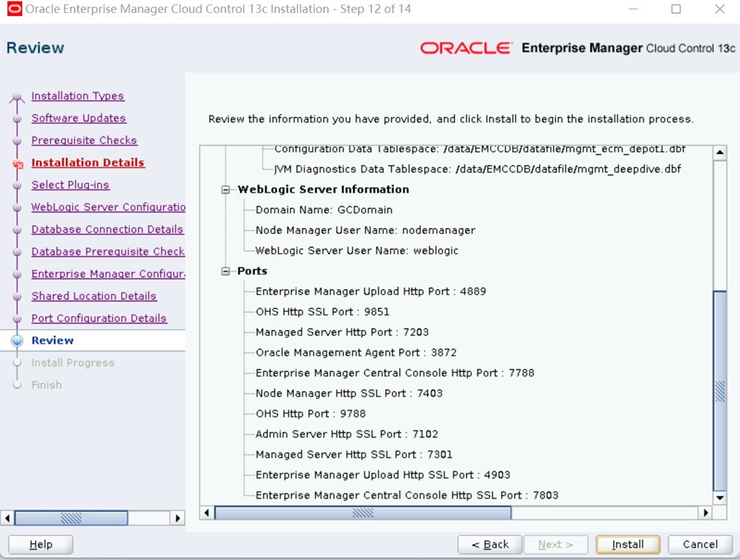Open Database Connection Details step
740x560 pixels.
tap(107, 229)
